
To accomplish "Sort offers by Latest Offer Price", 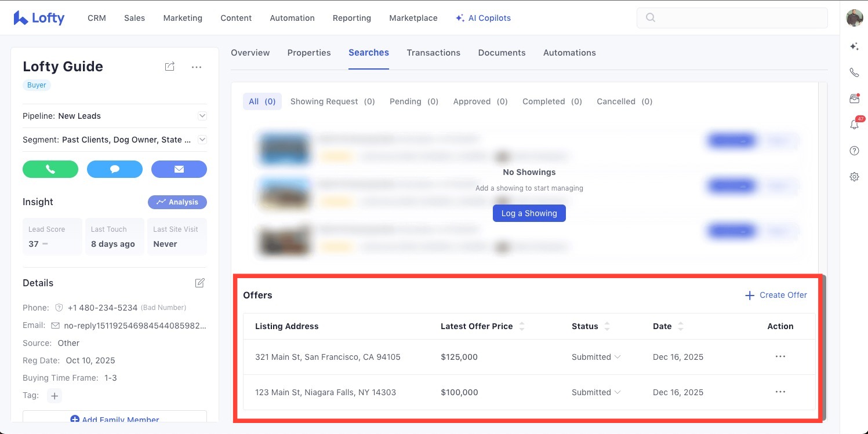I will tap(521, 326).
